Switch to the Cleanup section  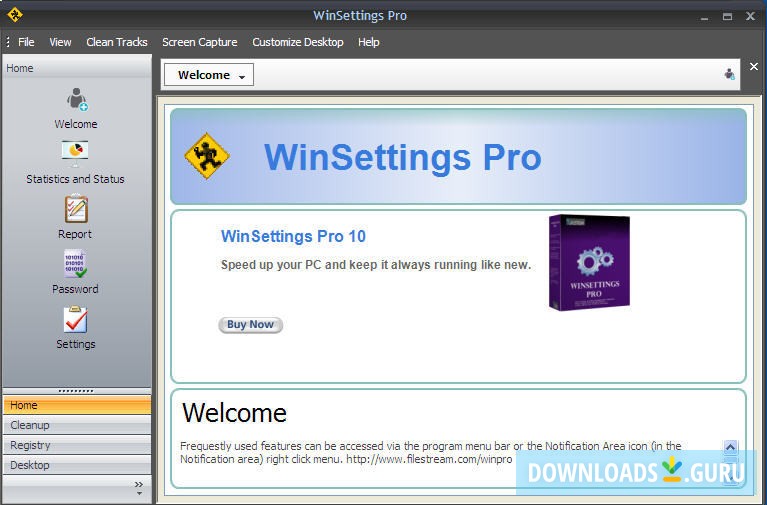coord(77,425)
